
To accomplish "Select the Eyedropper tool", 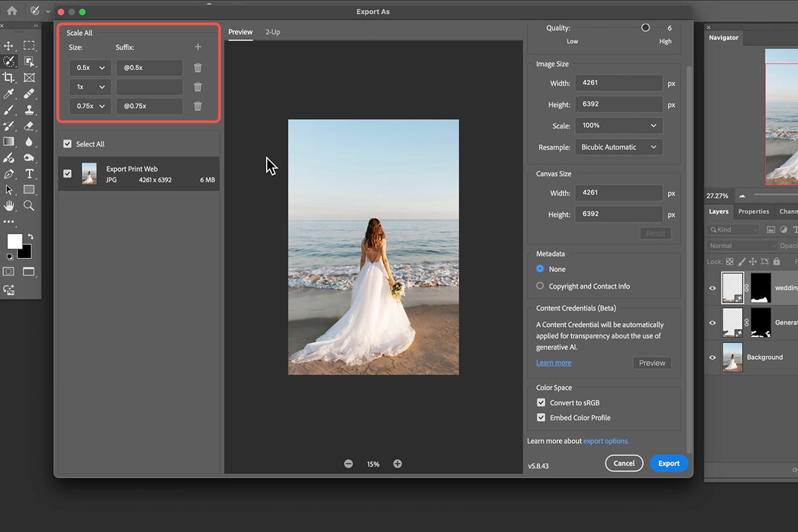I will tap(9, 93).
